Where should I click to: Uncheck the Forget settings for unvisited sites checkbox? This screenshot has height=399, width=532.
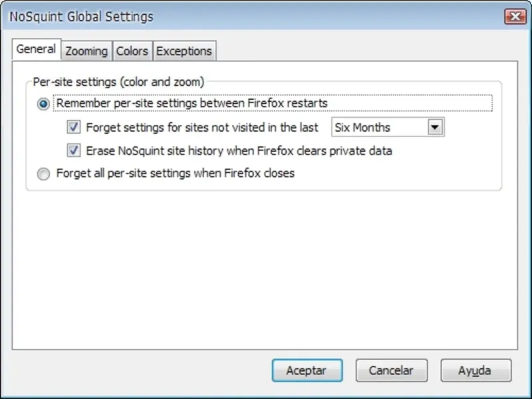pos(74,127)
